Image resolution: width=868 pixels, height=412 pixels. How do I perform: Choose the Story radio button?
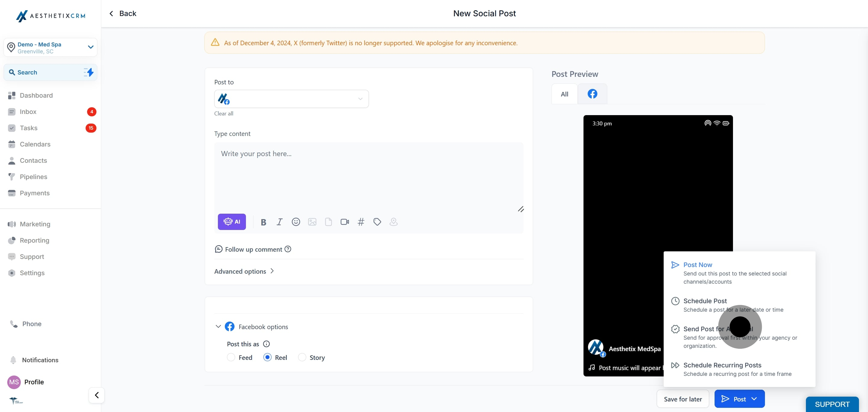point(302,357)
